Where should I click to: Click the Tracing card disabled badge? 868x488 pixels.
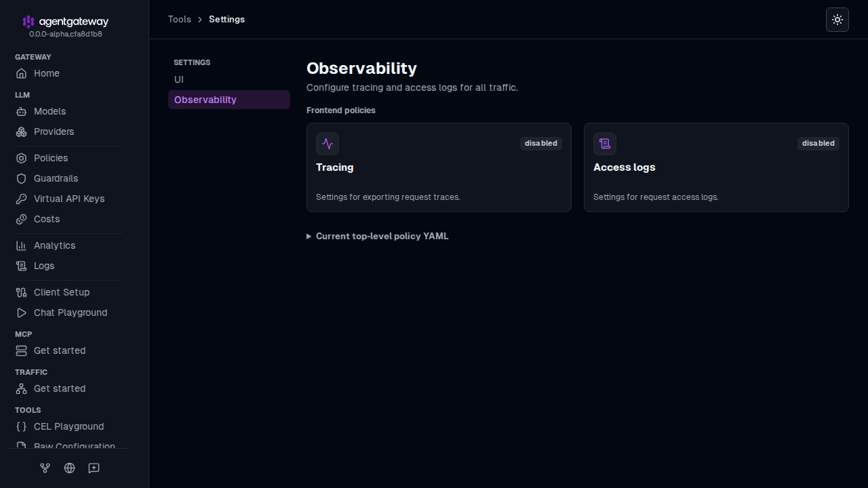541,143
